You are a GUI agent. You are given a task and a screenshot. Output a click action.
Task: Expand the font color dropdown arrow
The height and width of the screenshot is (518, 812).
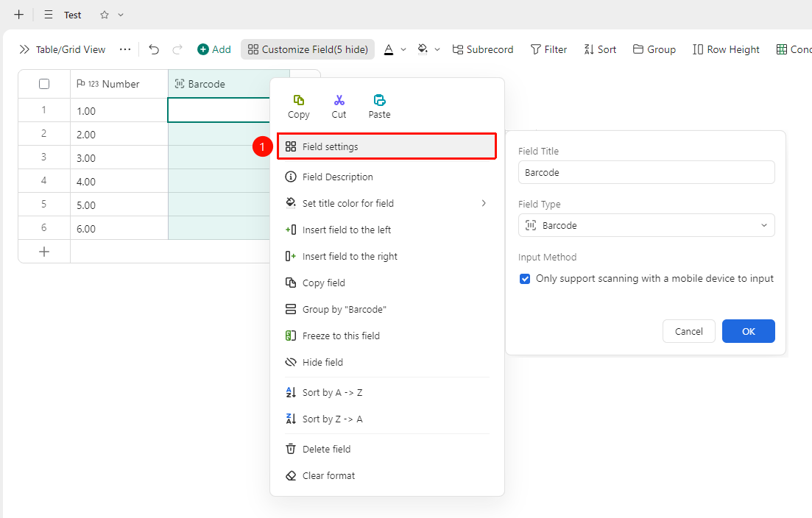pyautogui.click(x=403, y=50)
